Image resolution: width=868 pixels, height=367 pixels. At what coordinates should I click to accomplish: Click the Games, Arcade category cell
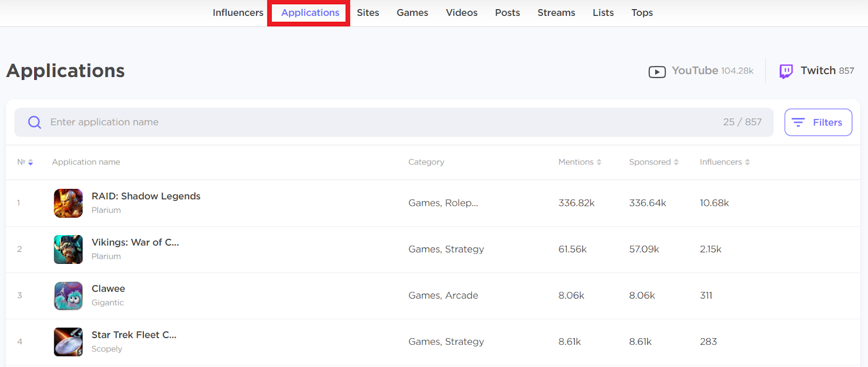point(443,295)
